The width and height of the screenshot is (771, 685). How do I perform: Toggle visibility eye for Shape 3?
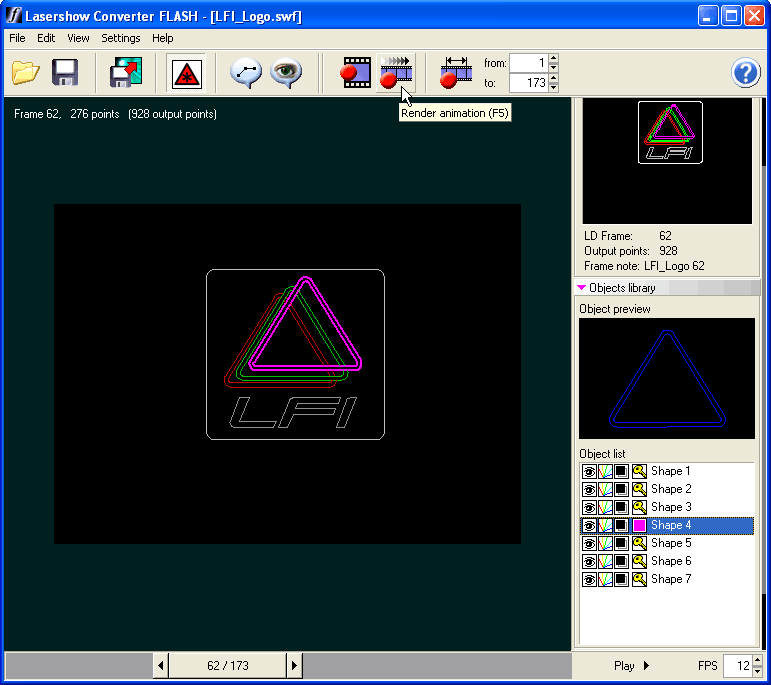pyautogui.click(x=589, y=507)
